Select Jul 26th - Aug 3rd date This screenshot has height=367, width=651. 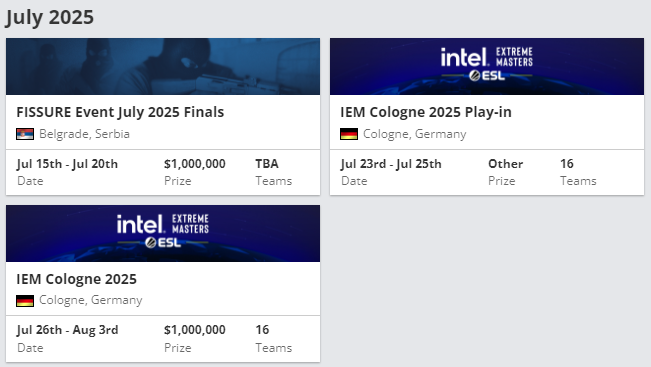pos(67,330)
